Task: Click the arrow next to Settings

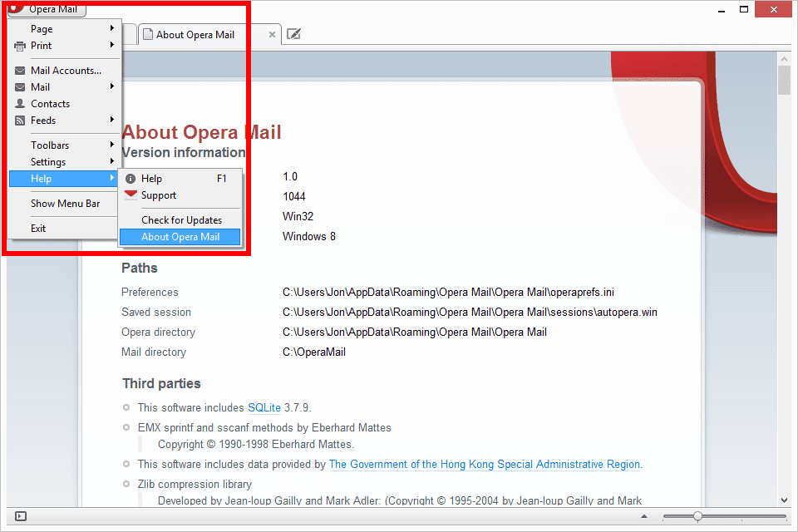Action: click(x=112, y=161)
